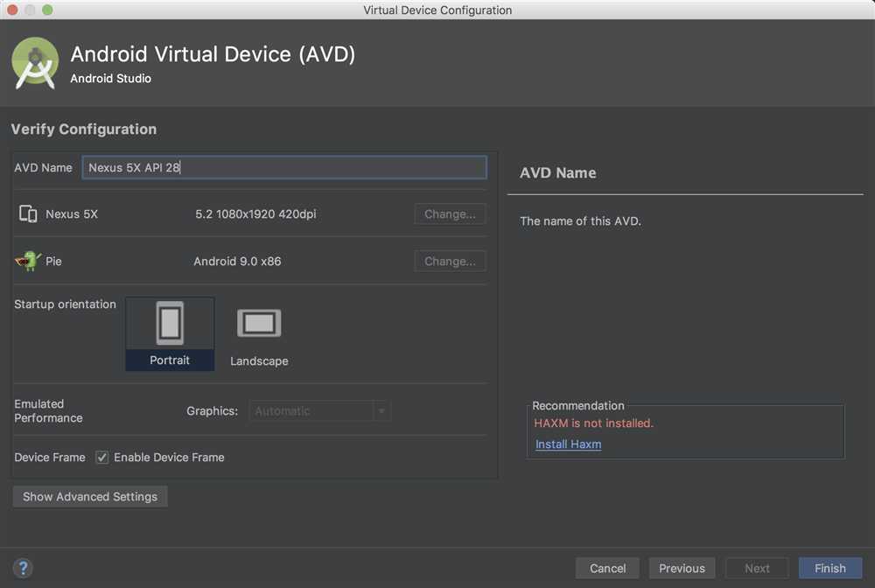Image resolution: width=875 pixels, height=588 pixels.
Task: Change the Pie system image
Action: coord(450,261)
